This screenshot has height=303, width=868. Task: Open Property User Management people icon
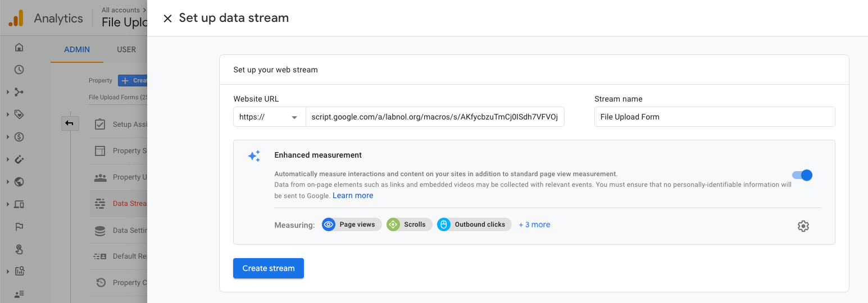coord(100,177)
